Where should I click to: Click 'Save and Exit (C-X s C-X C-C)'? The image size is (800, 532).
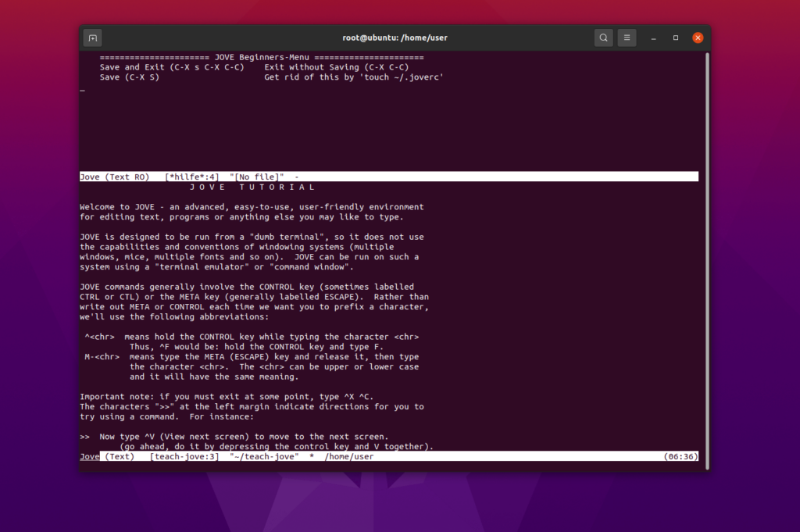pyautogui.click(x=172, y=67)
